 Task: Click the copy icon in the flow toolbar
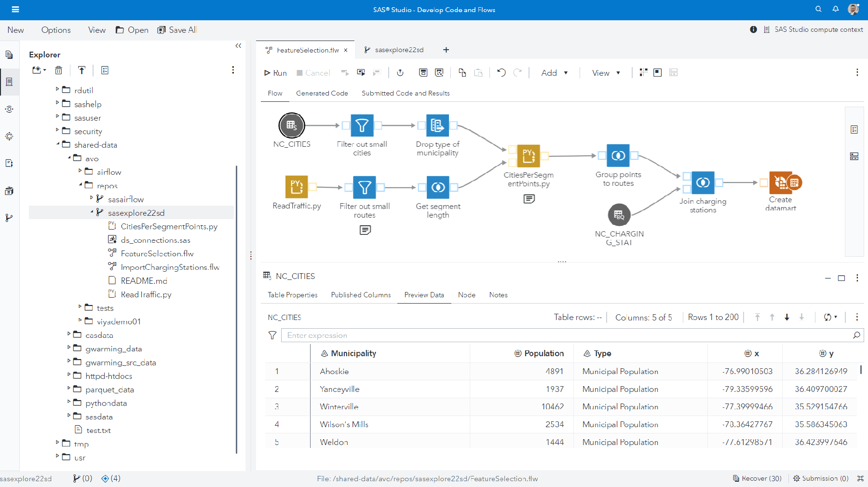461,72
